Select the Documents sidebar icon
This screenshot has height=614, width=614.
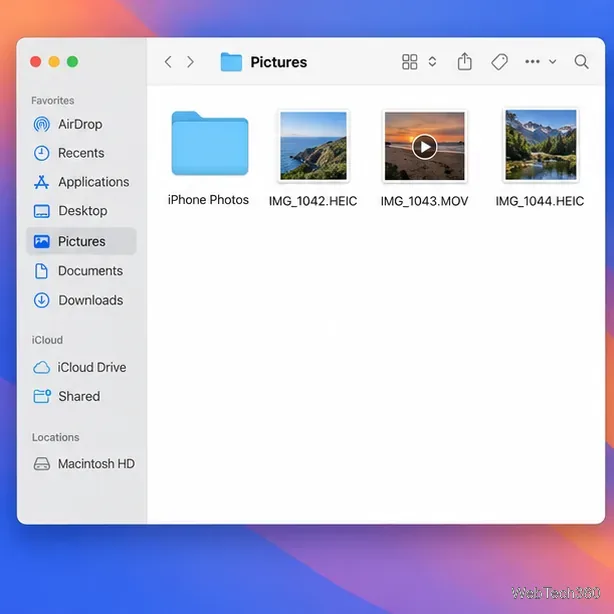[41, 271]
